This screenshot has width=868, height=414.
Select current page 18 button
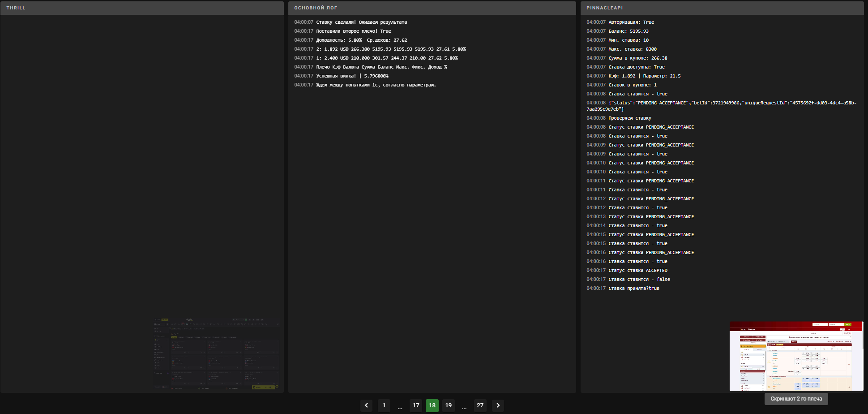[432, 405]
